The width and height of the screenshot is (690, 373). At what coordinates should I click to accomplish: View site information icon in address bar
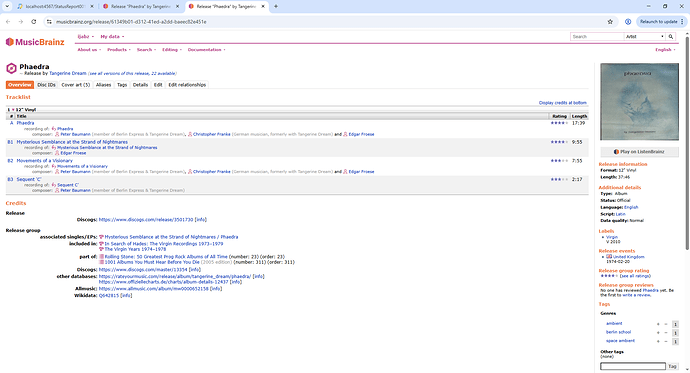coord(49,22)
